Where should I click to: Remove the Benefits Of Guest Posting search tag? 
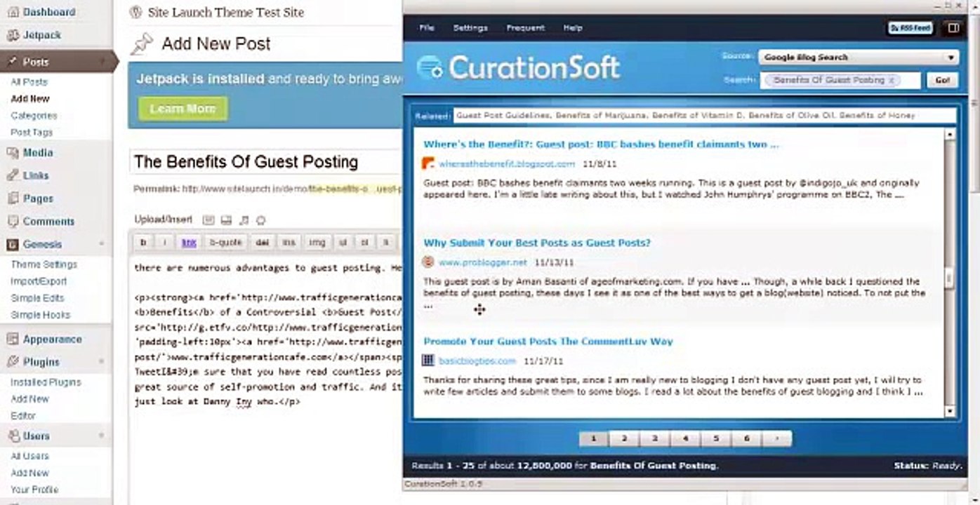(892, 81)
